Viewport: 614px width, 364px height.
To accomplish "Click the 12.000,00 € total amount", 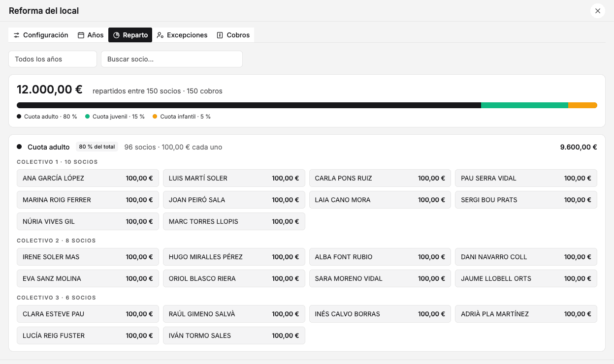I will (x=50, y=90).
